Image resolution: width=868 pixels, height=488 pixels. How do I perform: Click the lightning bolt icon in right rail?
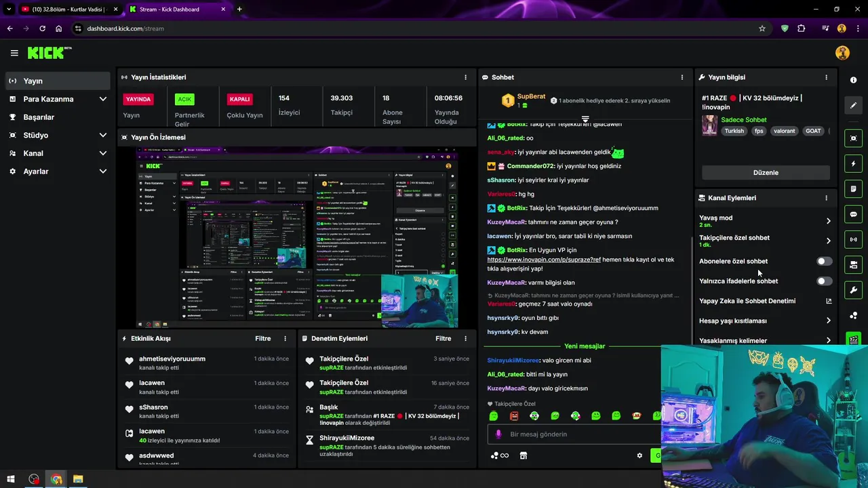click(853, 163)
